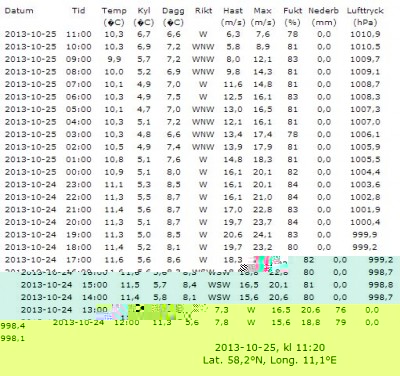Select pressure value 1005,9
This screenshot has width=400, height=376.
pyautogui.click(x=365, y=147)
